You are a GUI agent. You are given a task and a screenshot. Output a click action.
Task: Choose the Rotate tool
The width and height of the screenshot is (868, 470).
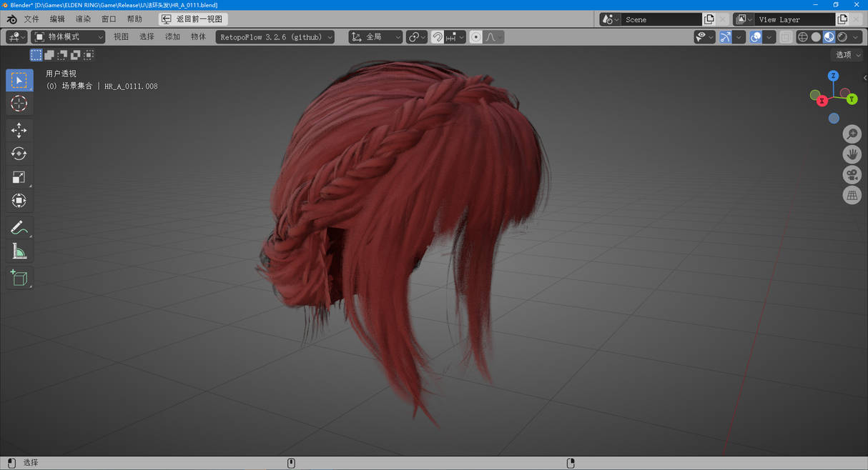pos(19,154)
